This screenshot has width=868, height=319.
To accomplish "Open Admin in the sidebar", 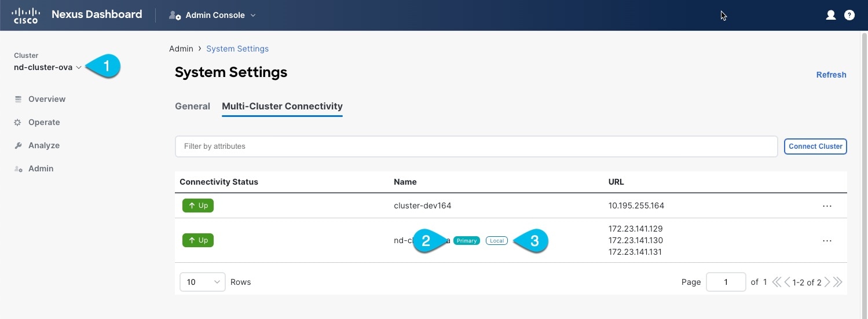I will point(41,168).
